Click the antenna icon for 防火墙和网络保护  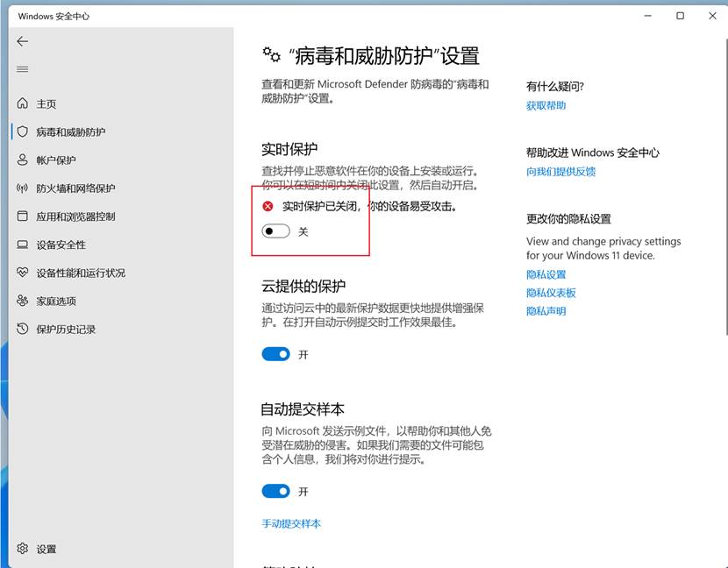tap(22, 188)
